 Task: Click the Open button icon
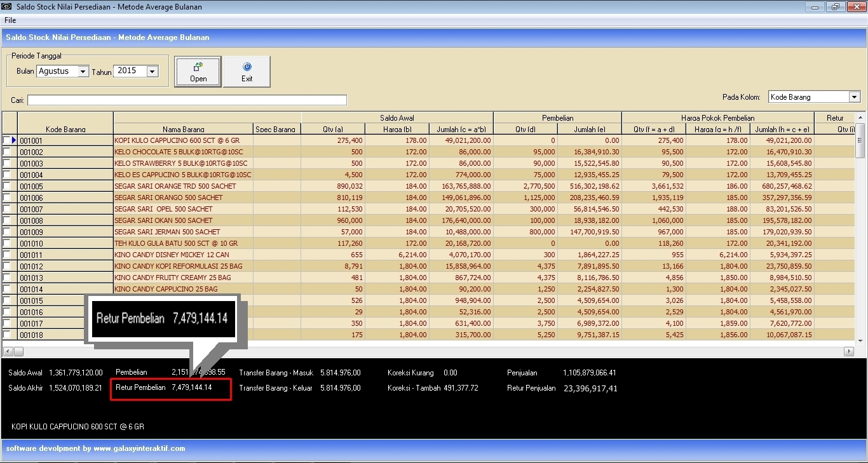coord(198,66)
